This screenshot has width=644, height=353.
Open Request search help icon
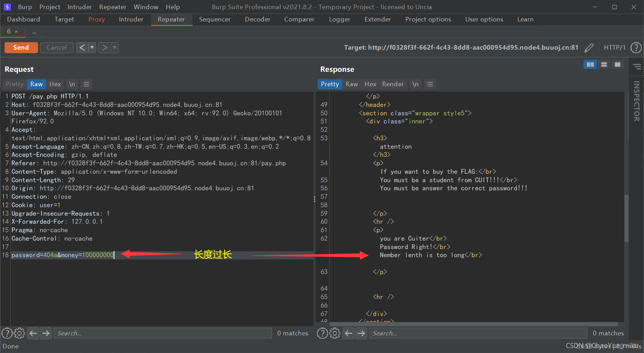click(x=7, y=333)
